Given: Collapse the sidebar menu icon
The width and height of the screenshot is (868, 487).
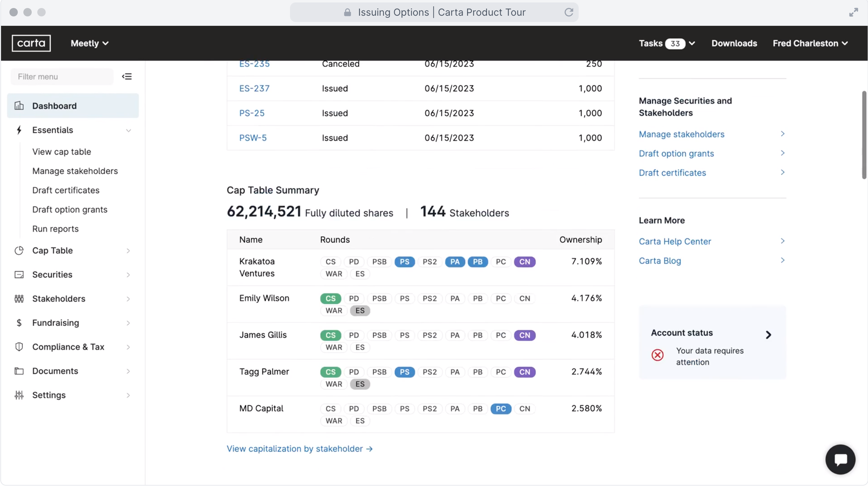Looking at the screenshot, I should point(127,76).
